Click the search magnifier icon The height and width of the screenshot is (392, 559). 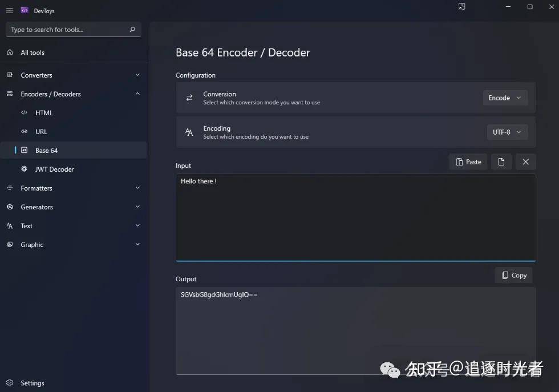click(x=132, y=30)
